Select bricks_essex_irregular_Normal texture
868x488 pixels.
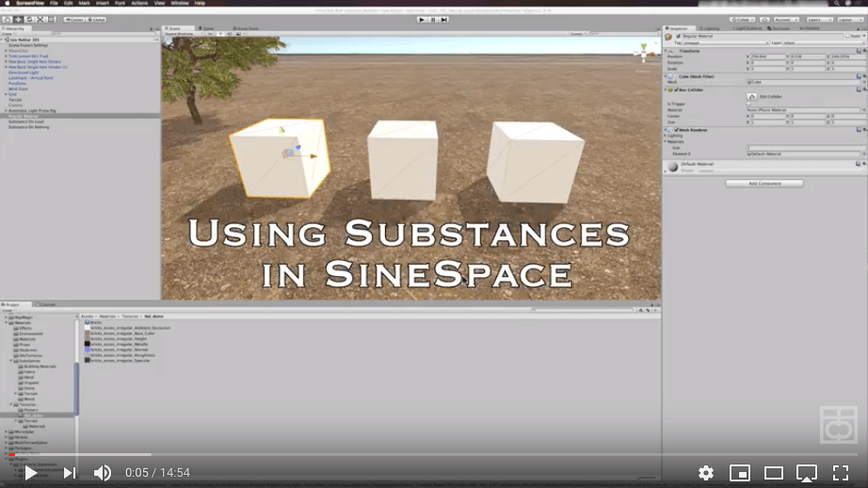coord(119,350)
